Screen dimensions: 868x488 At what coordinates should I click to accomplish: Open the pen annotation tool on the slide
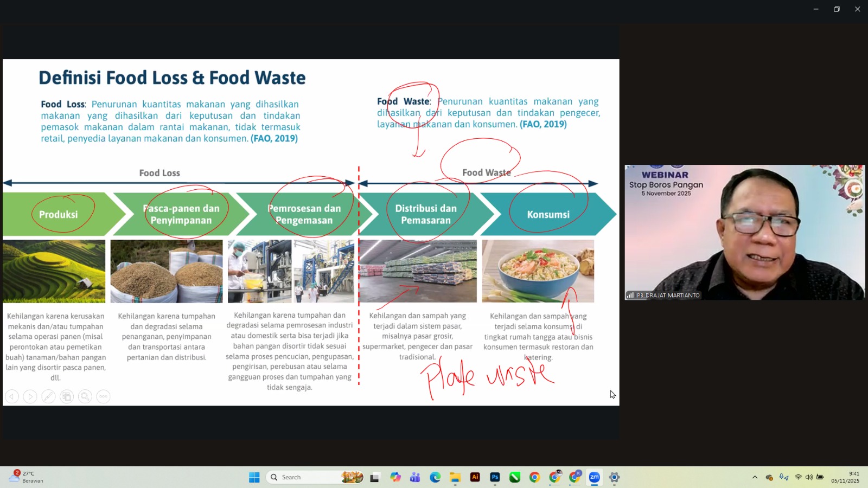coord(48,397)
